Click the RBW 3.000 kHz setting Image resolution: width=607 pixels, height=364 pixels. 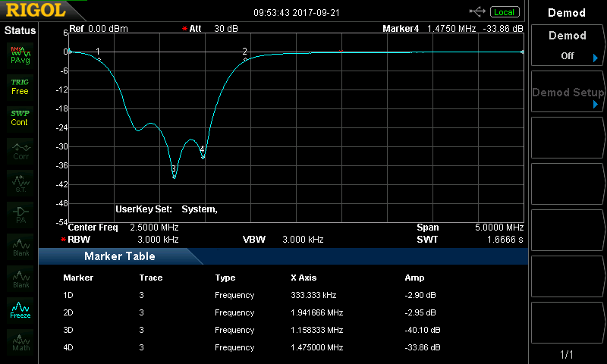click(123, 239)
